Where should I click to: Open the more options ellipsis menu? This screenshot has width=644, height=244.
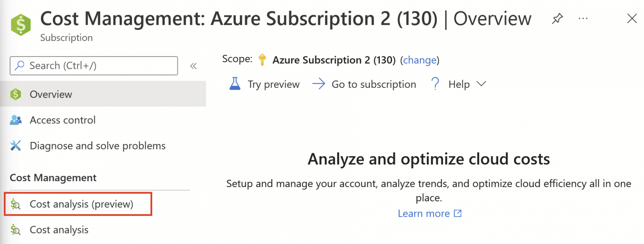click(x=583, y=19)
